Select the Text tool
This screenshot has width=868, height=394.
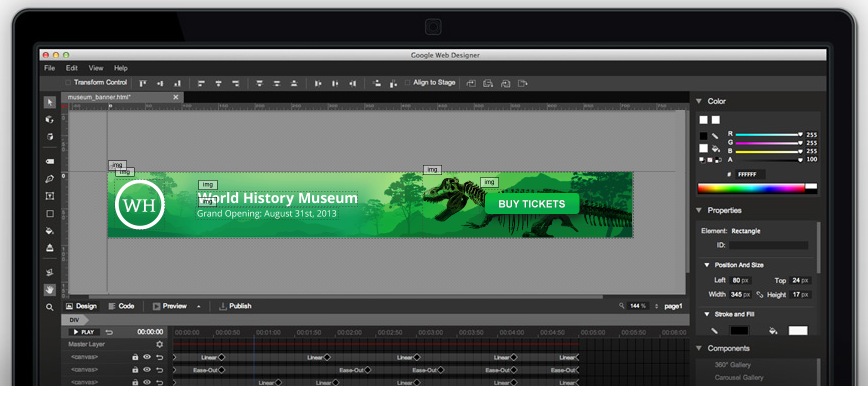click(x=50, y=196)
